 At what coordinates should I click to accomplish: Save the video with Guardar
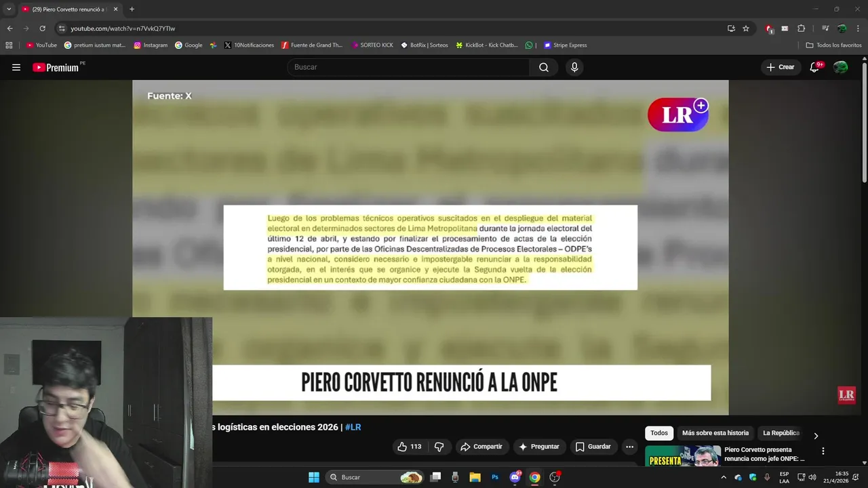tap(593, 447)
